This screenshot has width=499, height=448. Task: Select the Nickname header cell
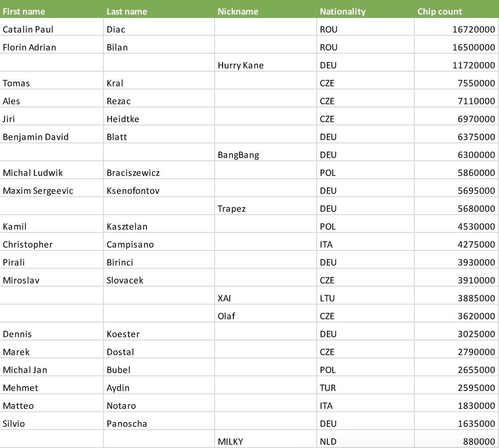click(238, 12)
